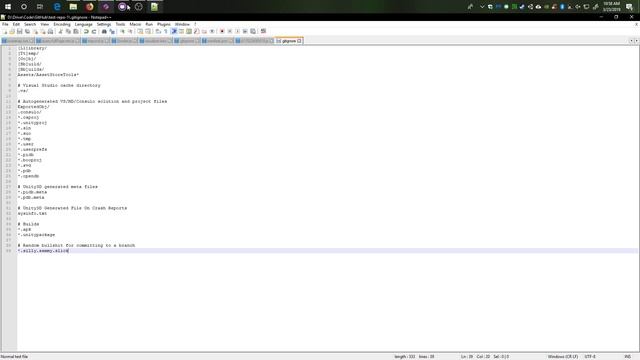640x360 pixels.
Task: Open the Tools menu
Action: [120, 24]
